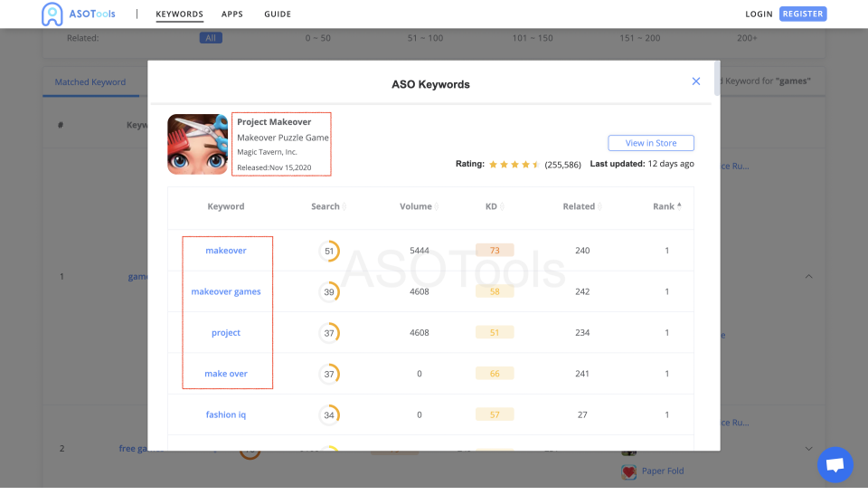Go to the Apps menu item

pyautogui.click(x=232, y=14)
